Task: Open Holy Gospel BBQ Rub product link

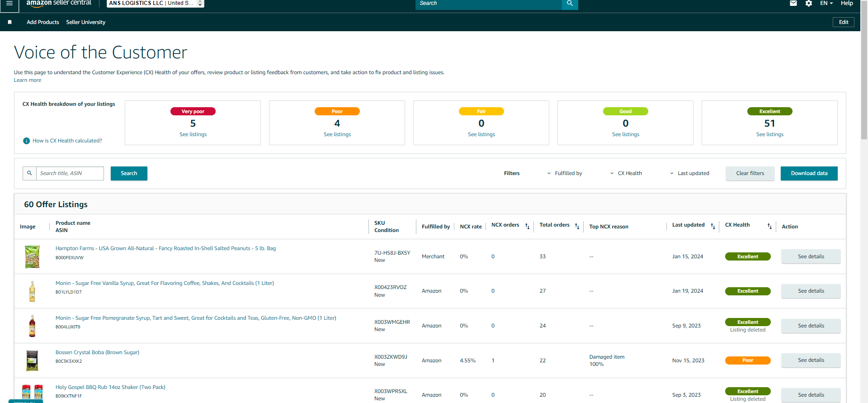Action: (110, 387)
